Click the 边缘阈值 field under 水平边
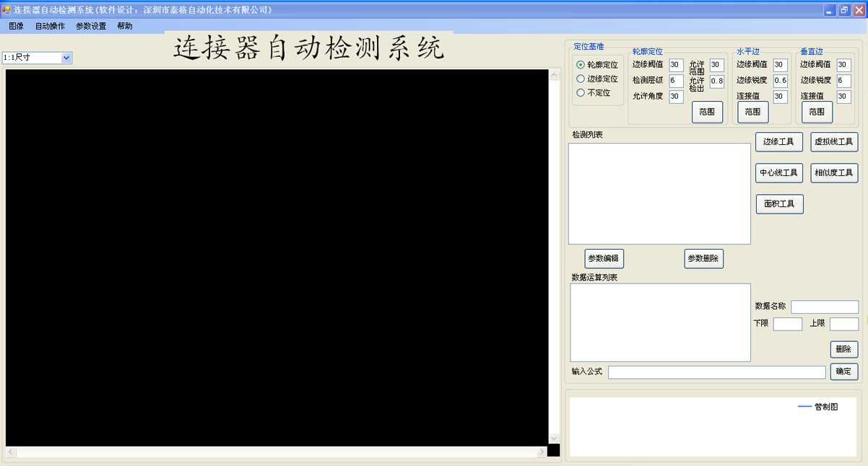The width and height of the screenshot is (868, 466). click(x=780, y=65)
